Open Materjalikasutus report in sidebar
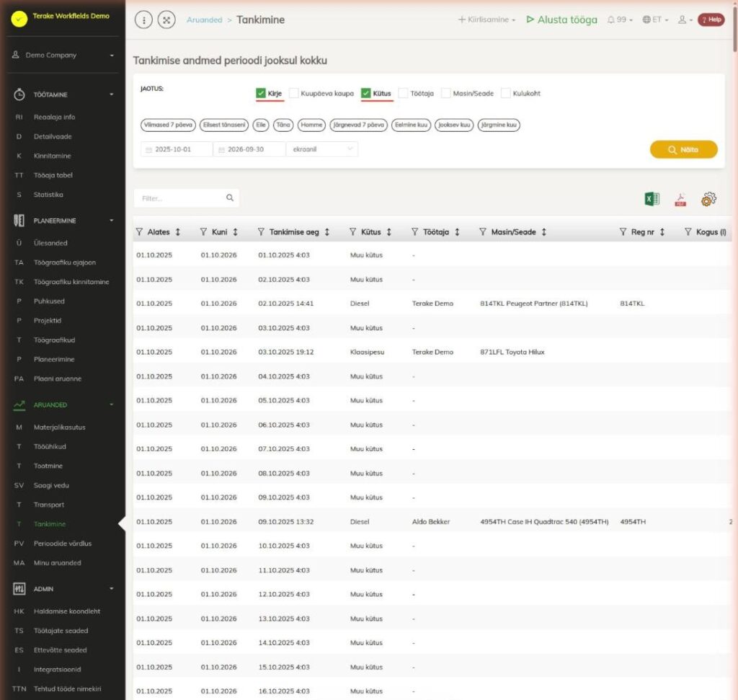The height and width of the screenshot is (700, 738). [x=59, y=427]
